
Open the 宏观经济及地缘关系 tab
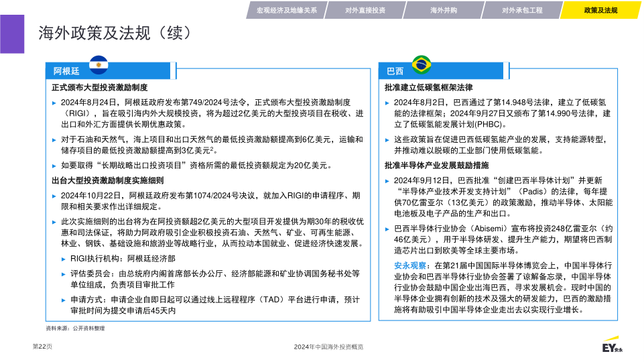coord(287,10)
